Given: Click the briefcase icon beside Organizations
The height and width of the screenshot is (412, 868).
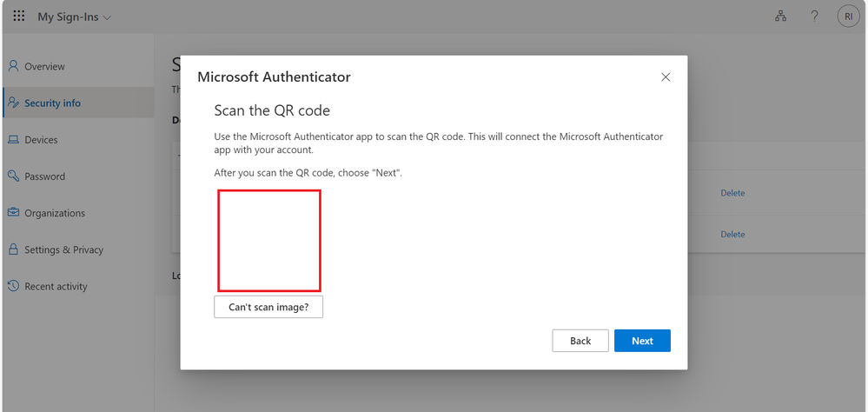Looking at the screenshot, I should click(13, 213).
